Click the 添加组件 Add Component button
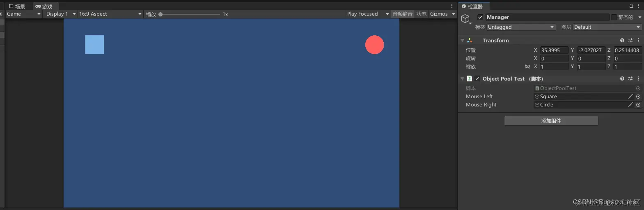 (551, 121)
